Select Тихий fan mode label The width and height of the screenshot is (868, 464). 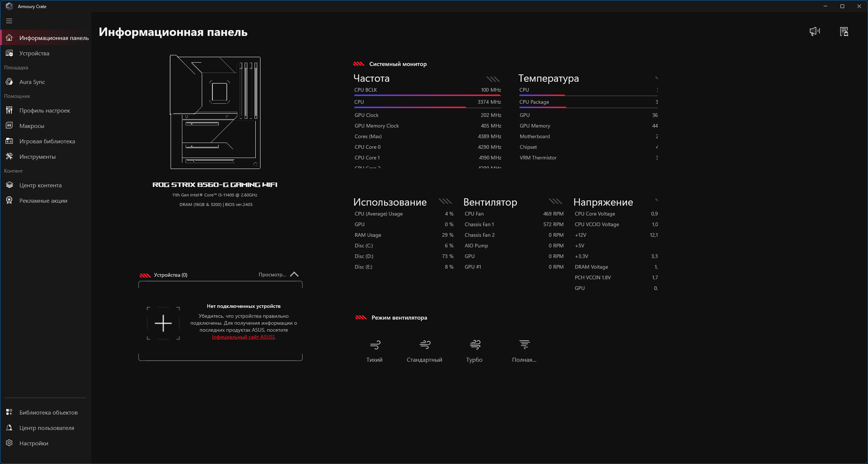(374, 360)
